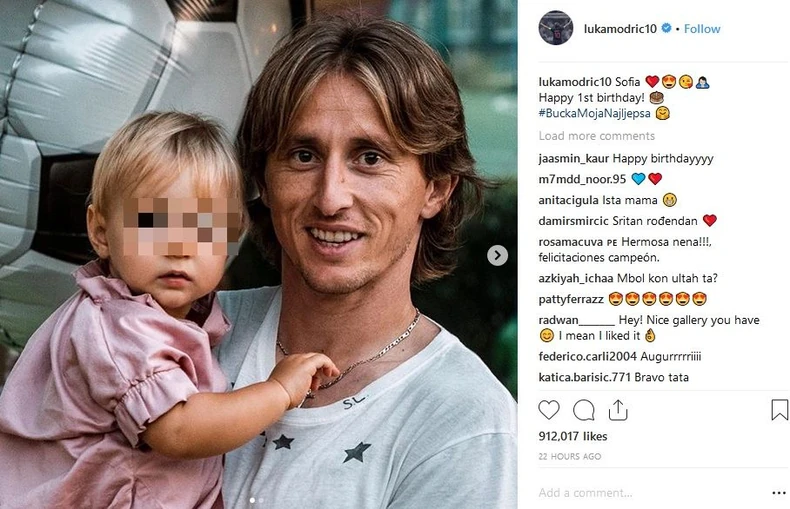Expand Load more comments
Screen dimensions: 790x509
pos(597,136)
